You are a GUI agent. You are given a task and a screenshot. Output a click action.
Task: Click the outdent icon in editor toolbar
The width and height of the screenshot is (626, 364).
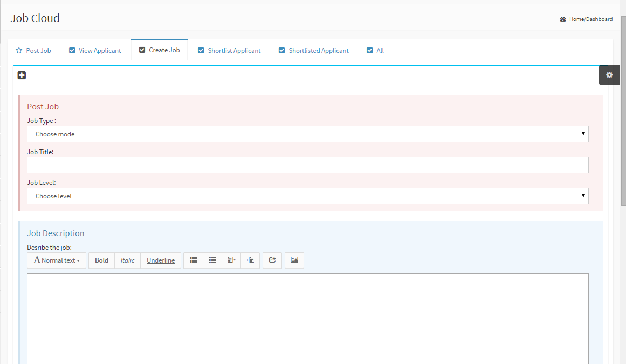pyautogui.click(x=231, y=260)
